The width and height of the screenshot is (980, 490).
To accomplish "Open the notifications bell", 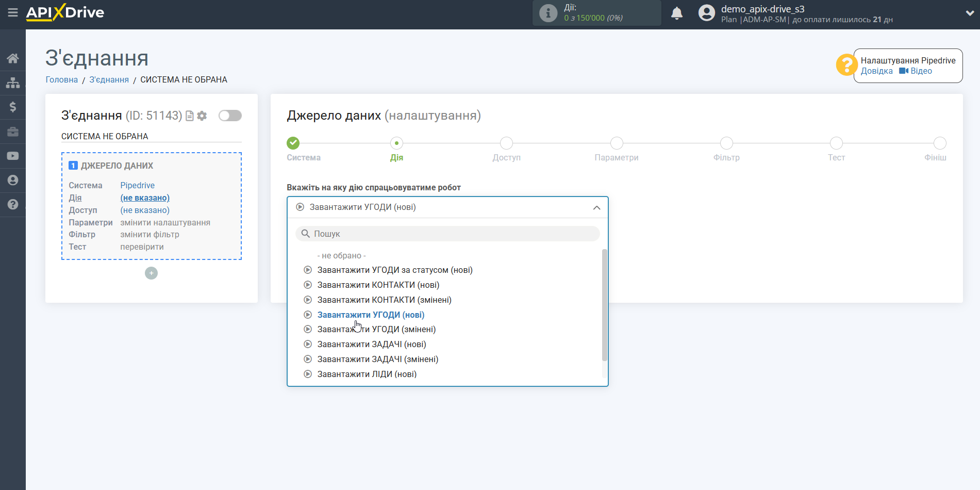I will [x=677, y=13].
